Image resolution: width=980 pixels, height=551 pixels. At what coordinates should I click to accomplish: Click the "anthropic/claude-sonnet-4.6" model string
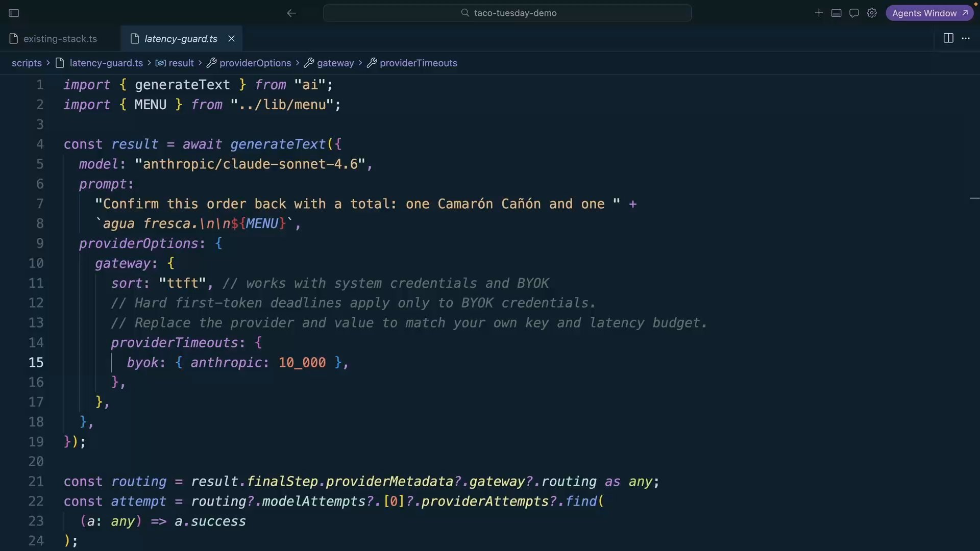tap(250, 164)
